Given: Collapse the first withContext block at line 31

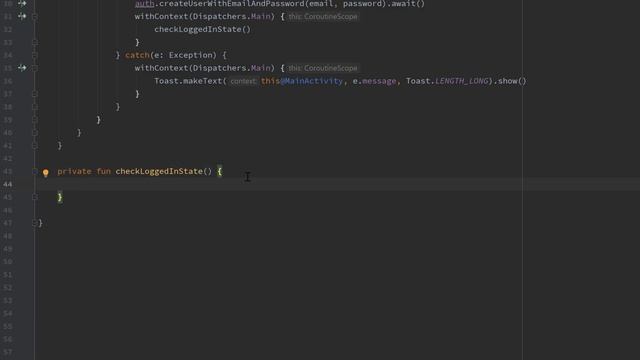Looking at the screenshot, I should (x=35, y=17).
